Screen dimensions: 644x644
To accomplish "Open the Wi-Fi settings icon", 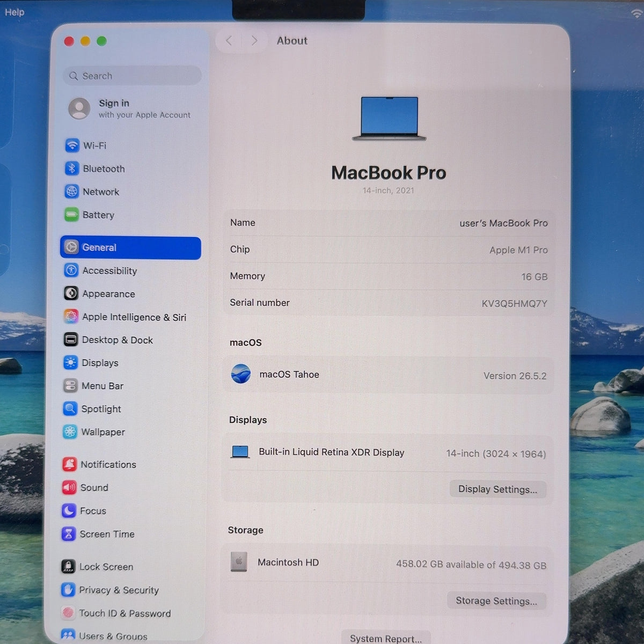I will coord(72,145).
